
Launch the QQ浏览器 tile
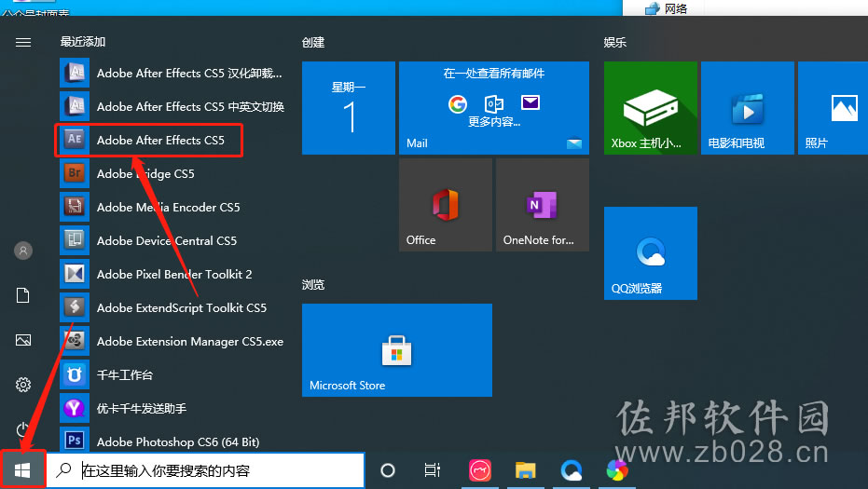pyautogui.click(x=651, y=253)
